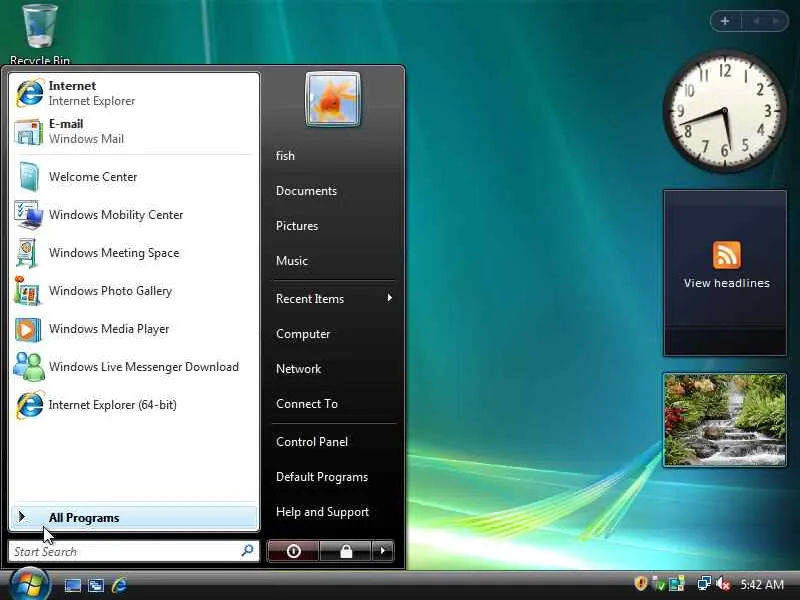This screenshot has width=800, height=600.
Task: Click the View headlines link in gadget
Action: click(727, 283)
